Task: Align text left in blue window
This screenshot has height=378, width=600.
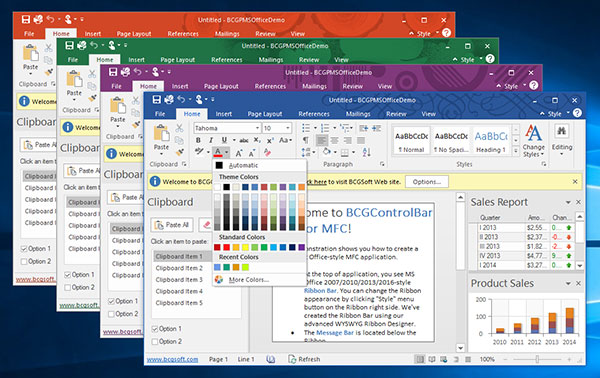Action: coord(322,140)
